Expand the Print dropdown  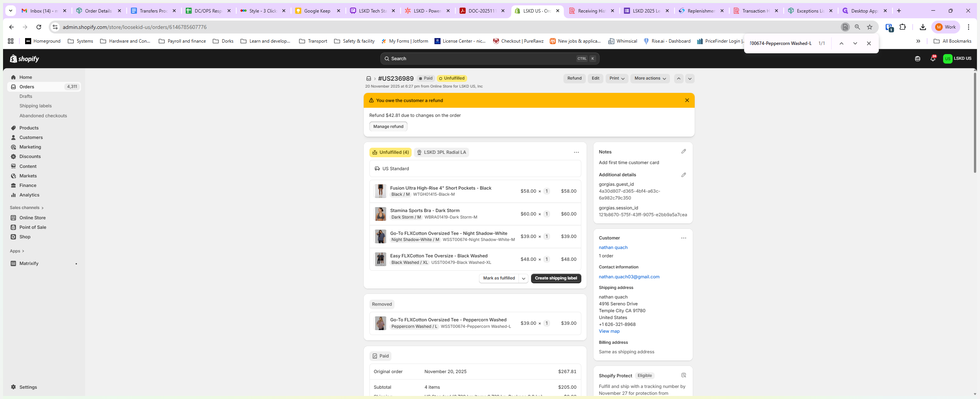click(616, 78)
